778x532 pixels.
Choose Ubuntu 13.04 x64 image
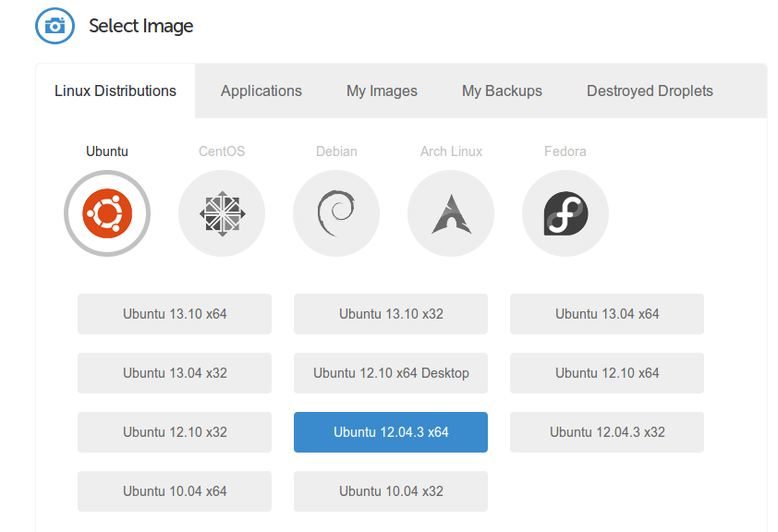(x=607, y=314)
